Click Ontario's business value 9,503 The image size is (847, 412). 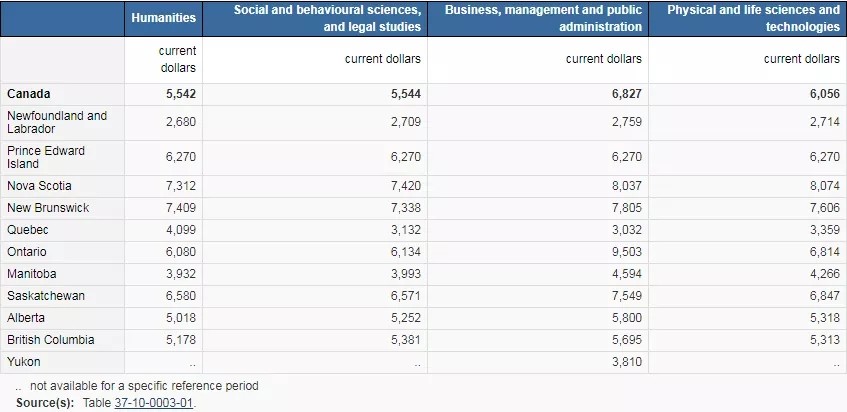pos(627,252)
